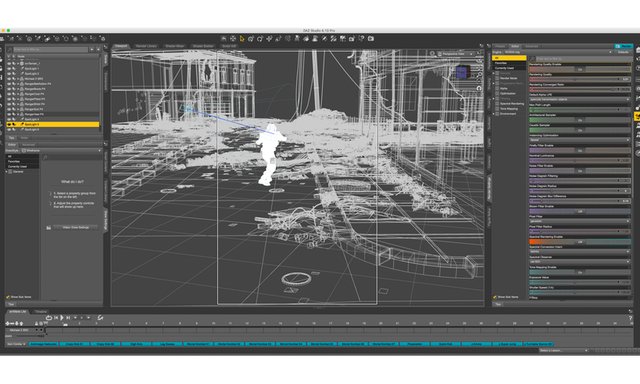Screen dimensions: 640x384
Task: Toggle visibility eye for RangerCoat.P4
Action: (x=9, y=94)
